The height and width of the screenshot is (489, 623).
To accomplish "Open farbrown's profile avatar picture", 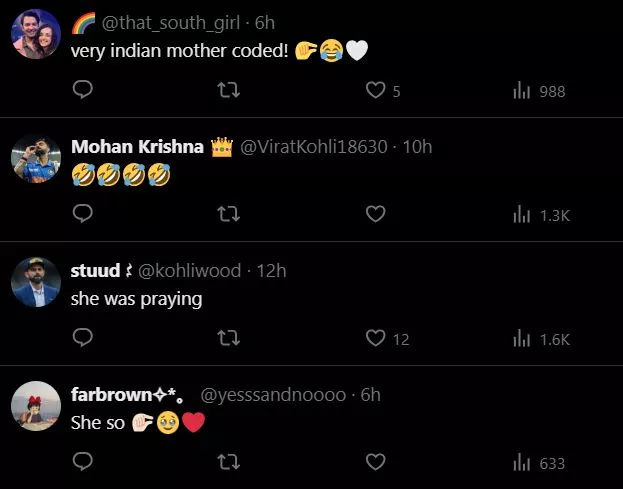I will point(36,406).
